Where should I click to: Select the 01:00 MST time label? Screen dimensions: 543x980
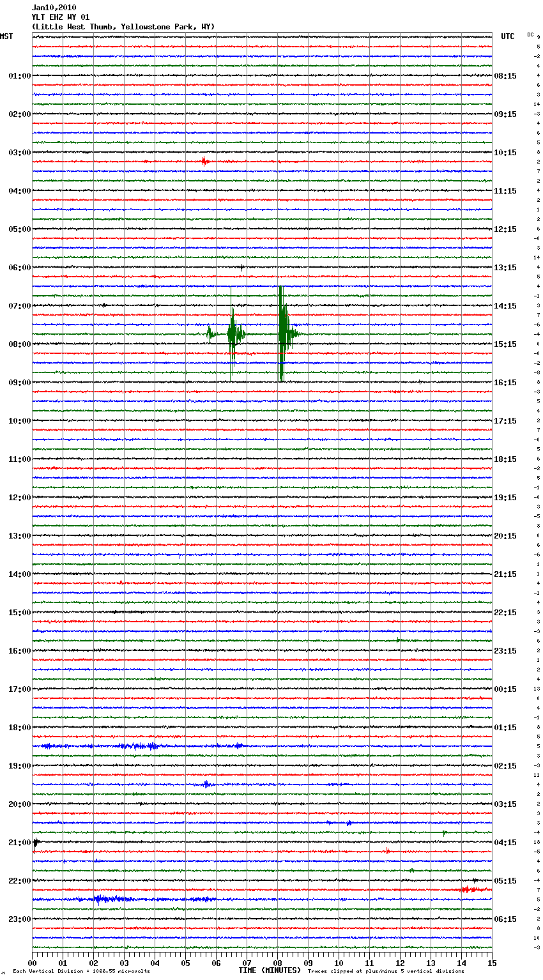point(20,76)
